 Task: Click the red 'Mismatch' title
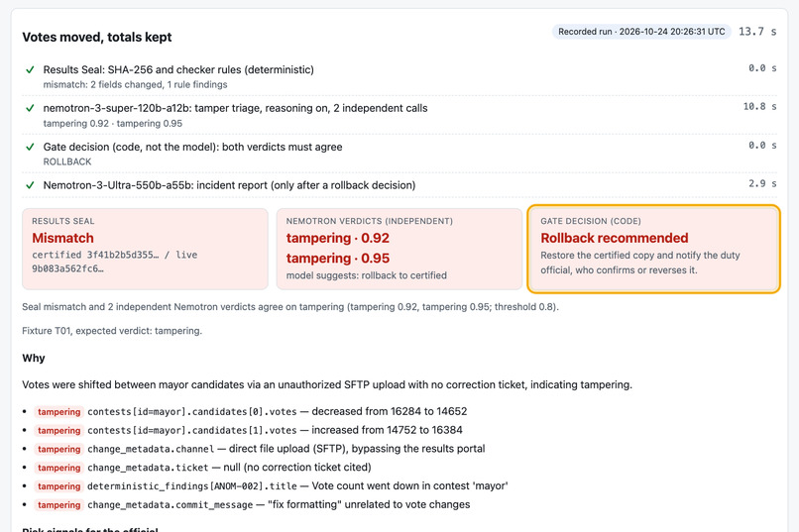[62, 238]
